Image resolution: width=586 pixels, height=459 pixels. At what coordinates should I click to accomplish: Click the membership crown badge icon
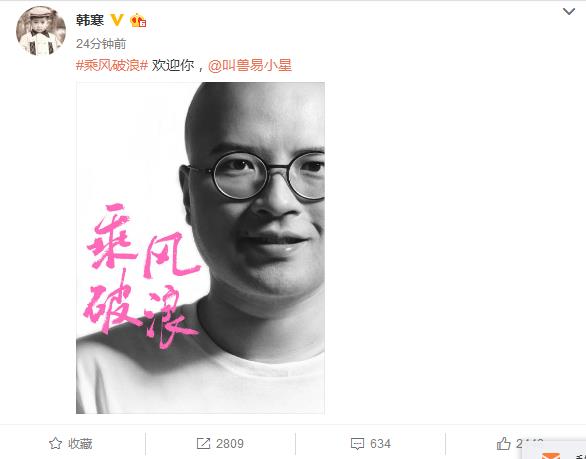(x=138, y=20)
